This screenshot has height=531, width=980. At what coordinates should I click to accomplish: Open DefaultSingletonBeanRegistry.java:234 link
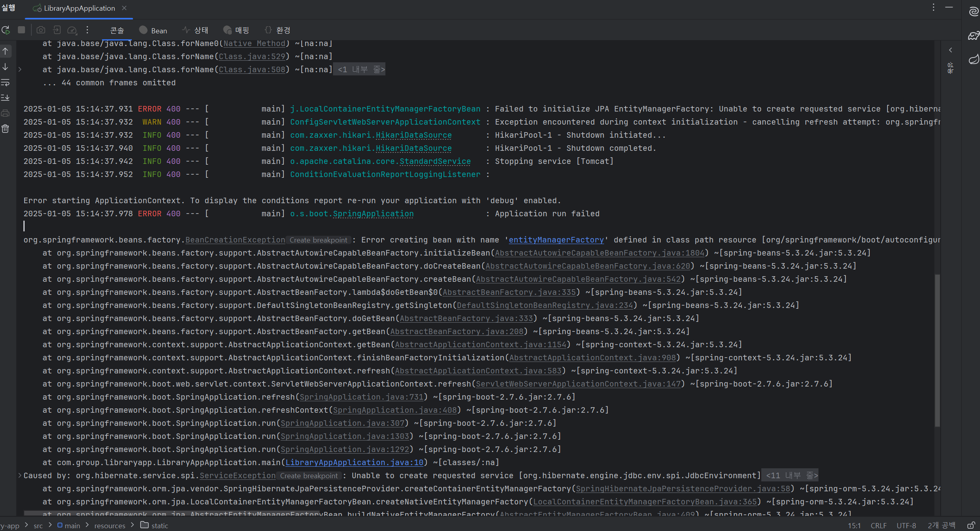coord(545,306)
